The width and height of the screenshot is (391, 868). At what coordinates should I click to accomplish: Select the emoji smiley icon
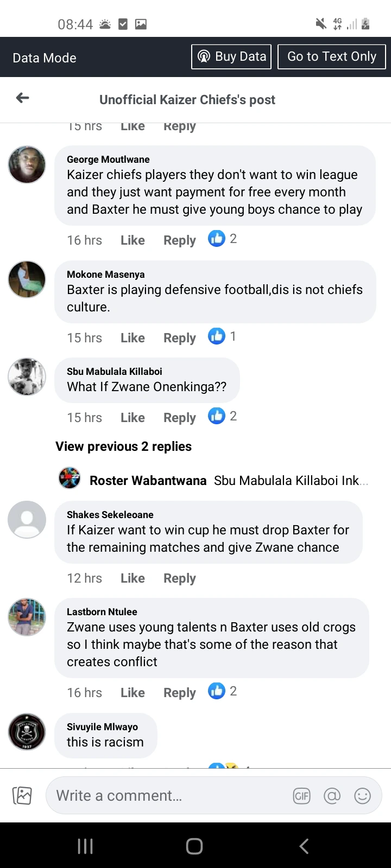click(363, 795)
